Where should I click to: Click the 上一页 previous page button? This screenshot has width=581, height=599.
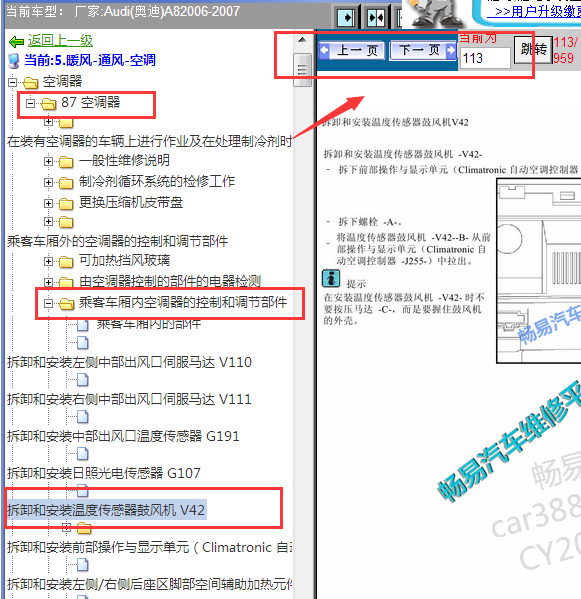point(352,50)
